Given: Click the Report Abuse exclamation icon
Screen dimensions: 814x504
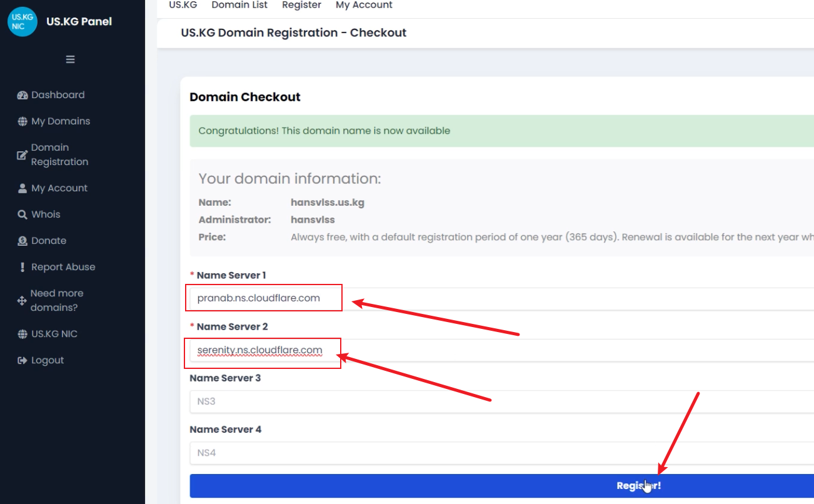Looking at the screenshot, I should (23, 267).
